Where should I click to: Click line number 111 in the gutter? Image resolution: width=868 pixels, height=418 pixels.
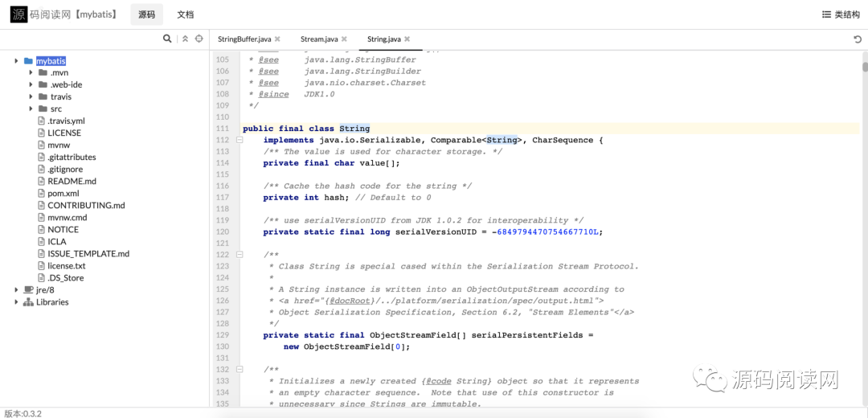222,129
